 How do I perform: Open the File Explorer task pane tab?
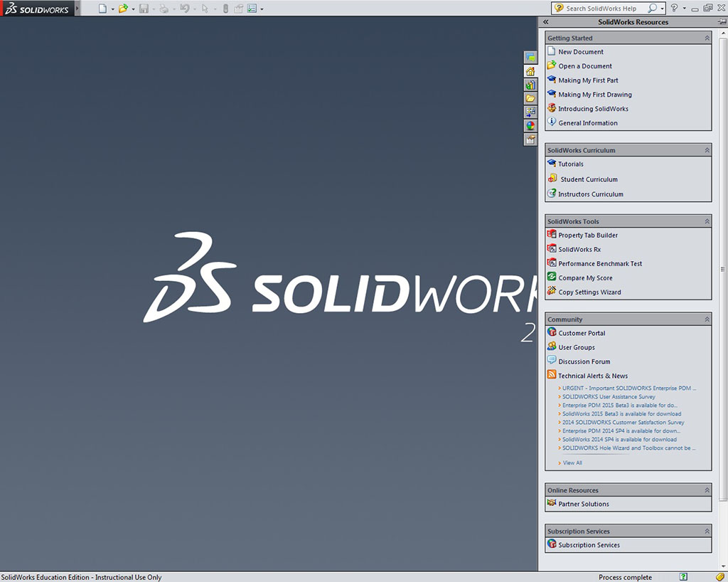tap(530, 98)
